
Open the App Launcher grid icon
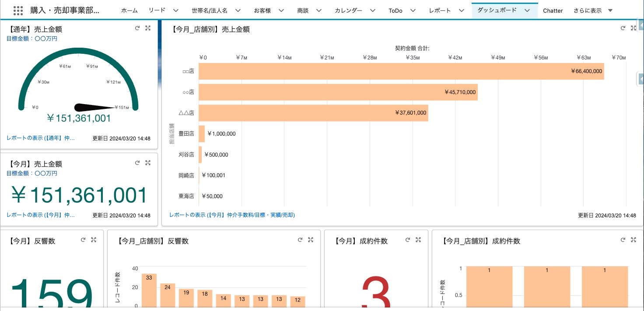pyautogui.click(x=18, y=10)
